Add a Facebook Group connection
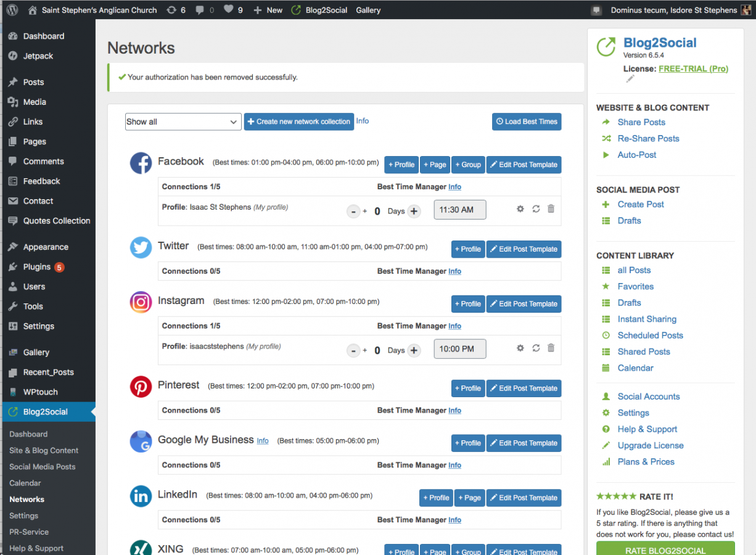The height and width of the screenshot is (555, 756). 468,165
